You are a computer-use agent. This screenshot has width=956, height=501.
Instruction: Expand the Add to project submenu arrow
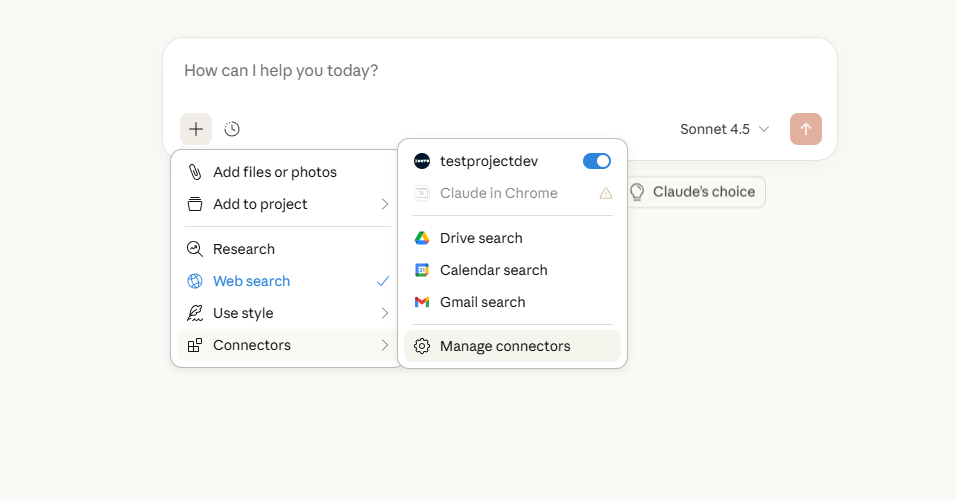(384, 204)
